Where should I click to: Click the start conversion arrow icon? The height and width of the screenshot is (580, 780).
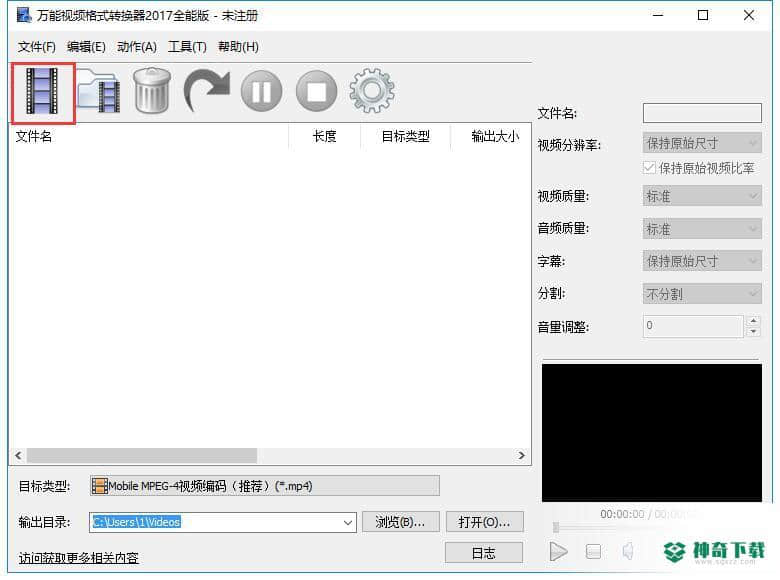click(x=207, y=91)
